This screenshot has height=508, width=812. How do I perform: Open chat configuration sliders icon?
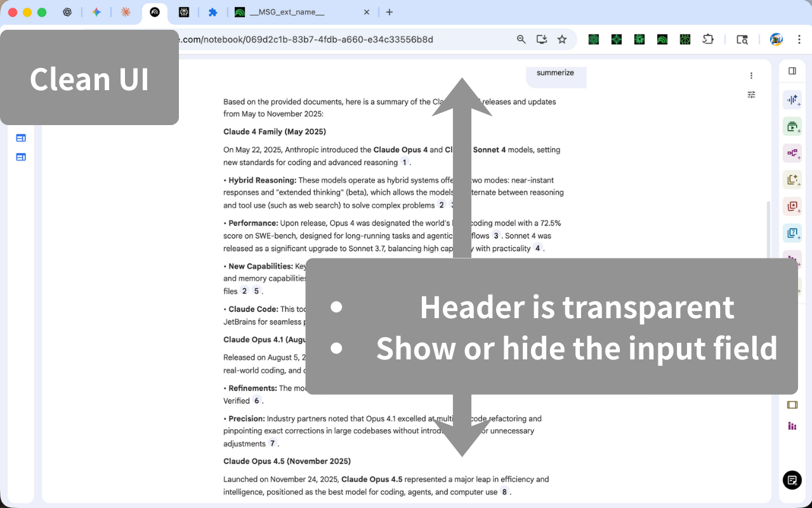pos(751,95)
